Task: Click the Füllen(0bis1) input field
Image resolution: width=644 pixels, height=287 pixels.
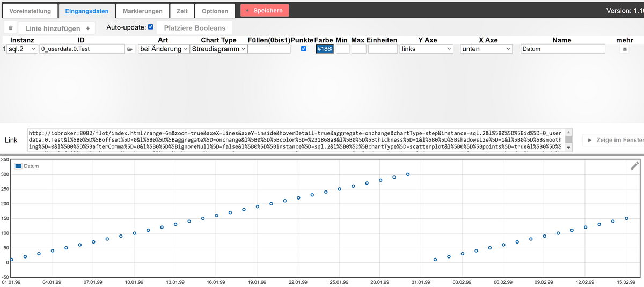Action: 269,49
